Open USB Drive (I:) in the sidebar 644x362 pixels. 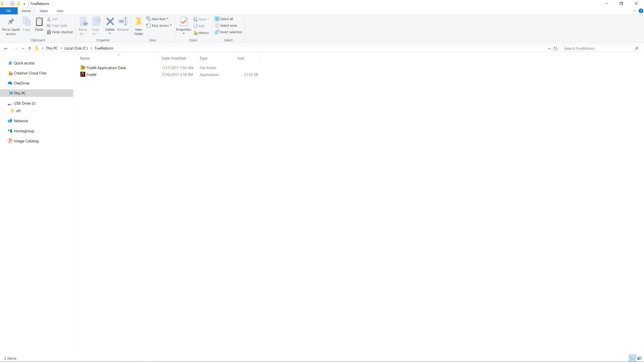(x=25, y=103)
